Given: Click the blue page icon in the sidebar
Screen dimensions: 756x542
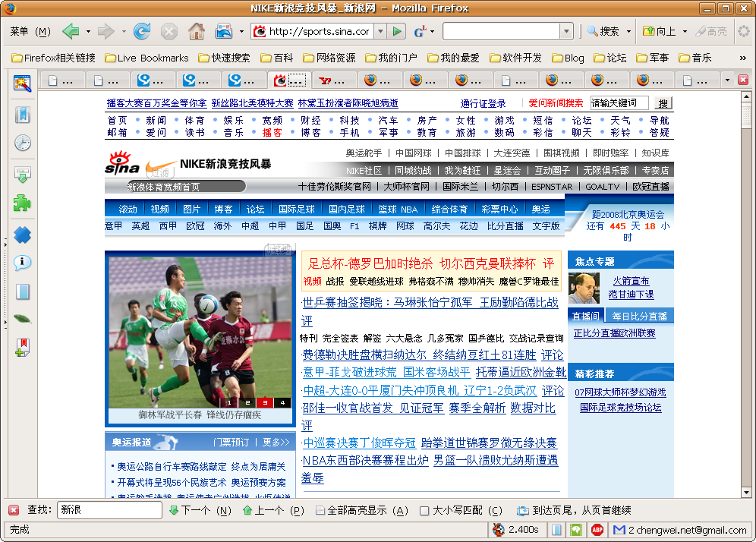Looking at the screenshot, I should pyautogui.click(x=22, y=291).
